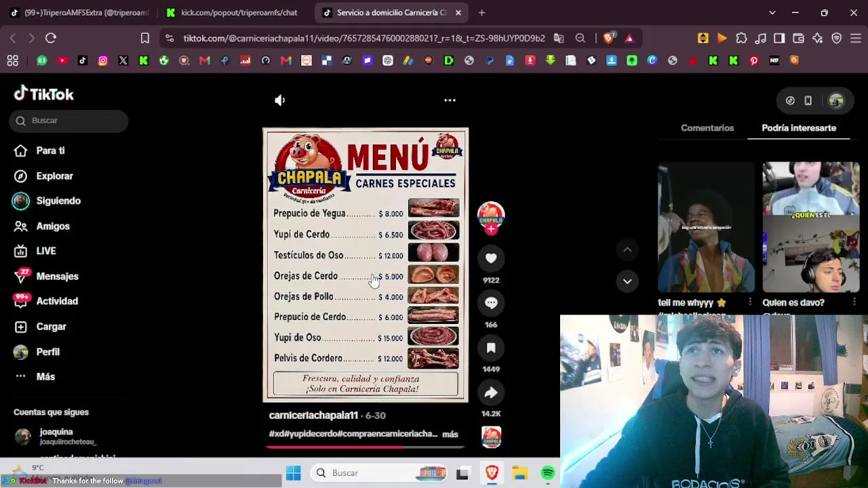Open the three-dot video options menu
The width and height of the screenshot is (868, 488).
click(450, 100)
